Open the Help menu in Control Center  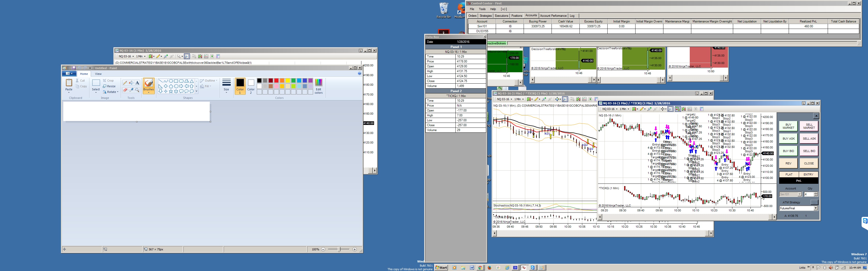click(x=493, y=9)
